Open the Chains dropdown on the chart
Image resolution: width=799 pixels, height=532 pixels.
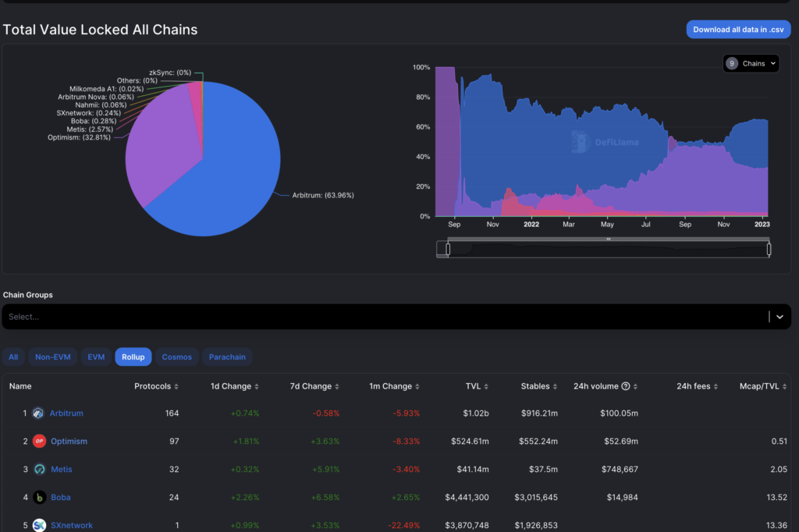pos(751,64)
